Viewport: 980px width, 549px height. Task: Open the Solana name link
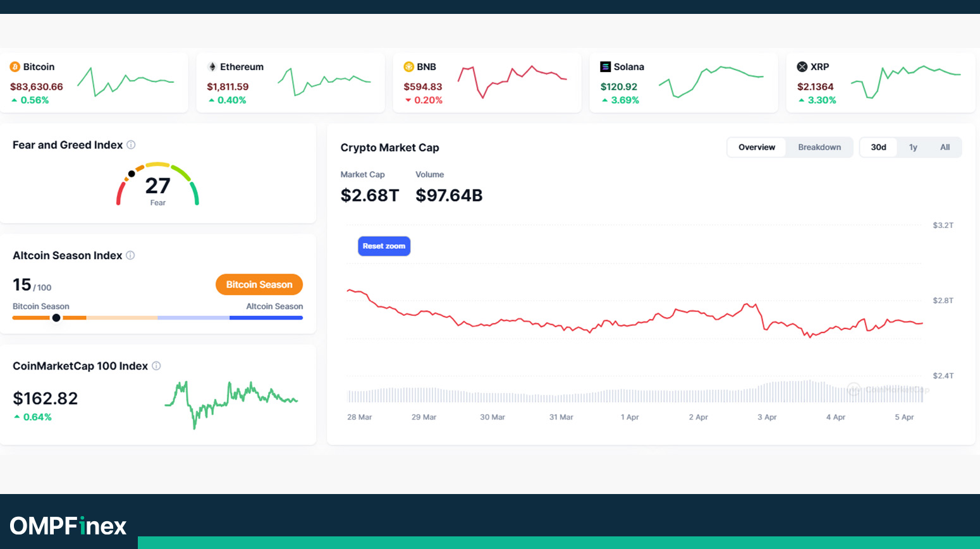(628, 67)
